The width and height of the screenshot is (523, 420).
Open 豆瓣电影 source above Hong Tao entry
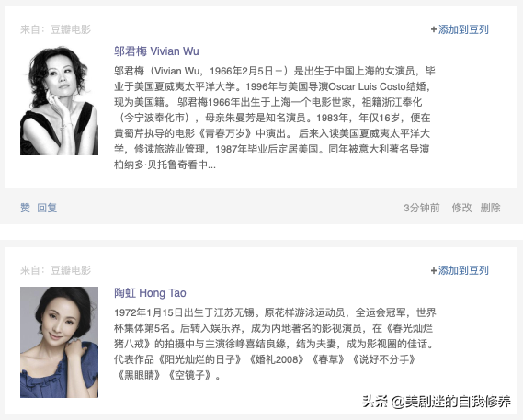click(x=71, y=270)
